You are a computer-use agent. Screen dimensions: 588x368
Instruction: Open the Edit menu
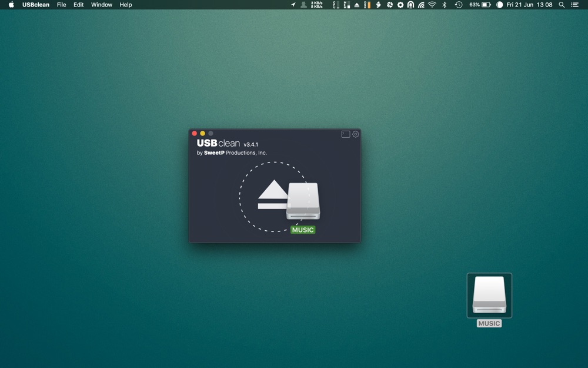pyautogui.click(x=78, y=5)
